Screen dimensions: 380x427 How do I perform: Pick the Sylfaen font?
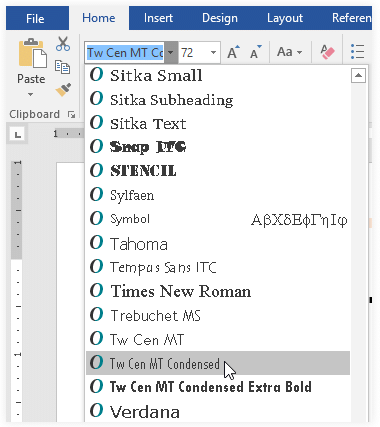(218, 195)
